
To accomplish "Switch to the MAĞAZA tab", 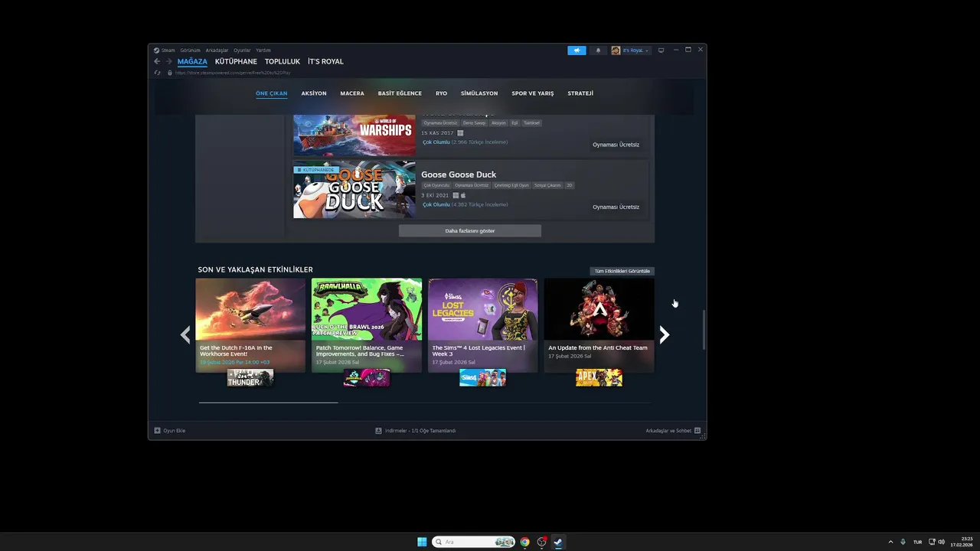I will pyautogui.click(x=192, y=61).
